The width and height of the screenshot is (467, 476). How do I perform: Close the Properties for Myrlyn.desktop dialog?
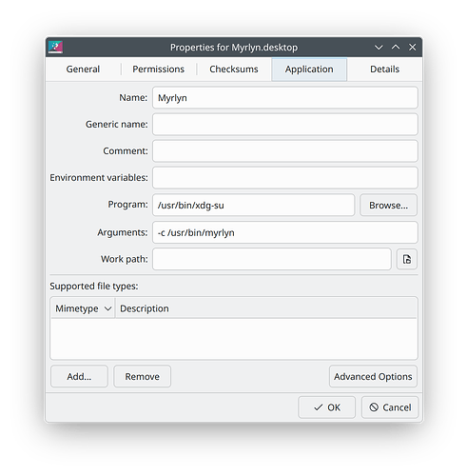[412, 48]
